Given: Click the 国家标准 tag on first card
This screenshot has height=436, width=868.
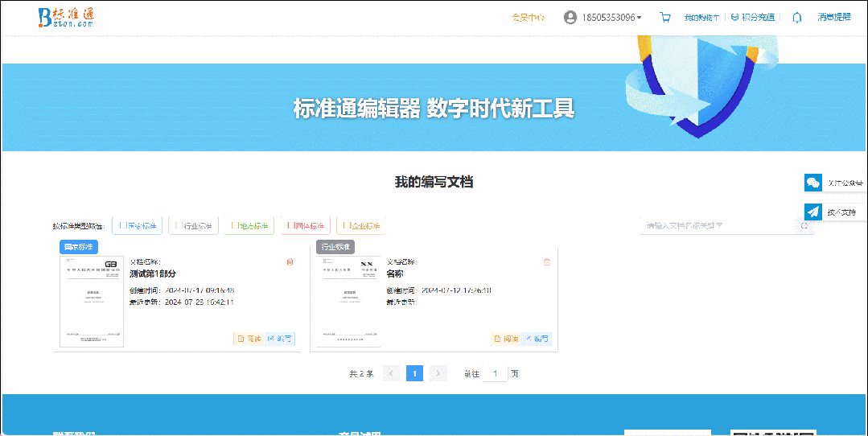Looking at the screenshot, I should click(x=79, y=247).
